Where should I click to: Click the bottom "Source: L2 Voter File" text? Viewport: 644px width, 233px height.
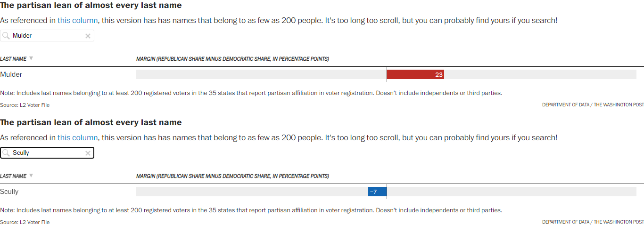(25, 222)
